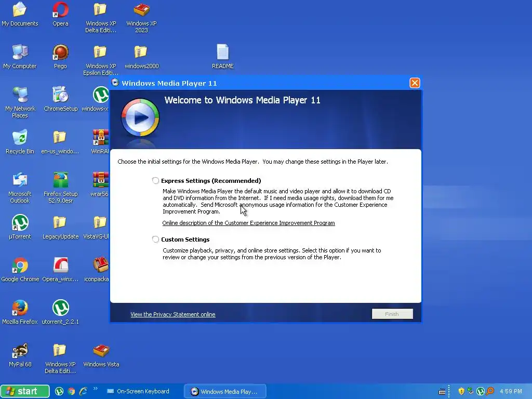Image resolution: width=532 pixels, height=399 pixels.
Task: Open Microsoft Outlook desktop icon
Action: click(x=20, y=188)
